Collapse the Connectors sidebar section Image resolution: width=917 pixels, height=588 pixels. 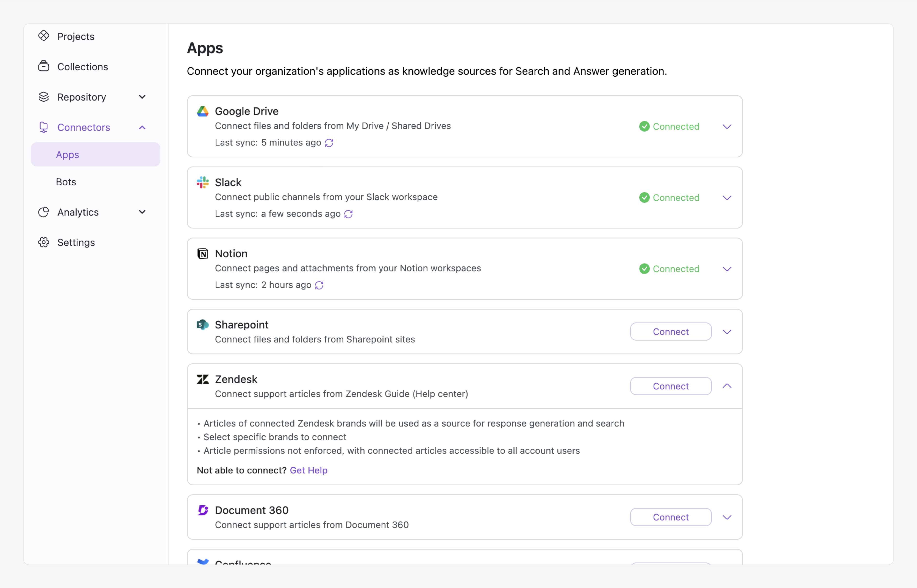[142, 128]
